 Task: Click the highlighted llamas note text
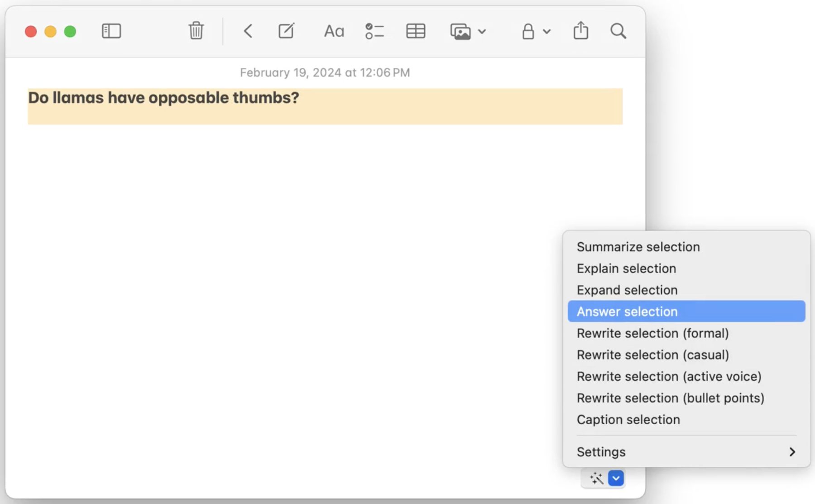pos(163,98)
